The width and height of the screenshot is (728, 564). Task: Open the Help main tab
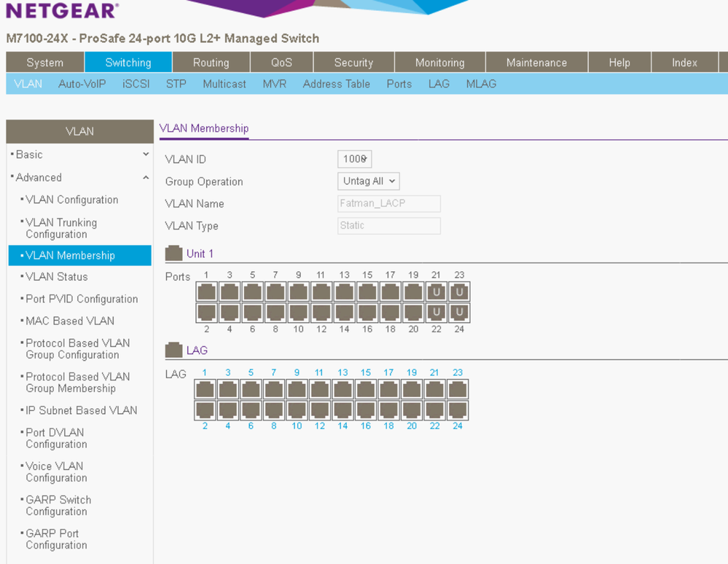pos(620,62)
